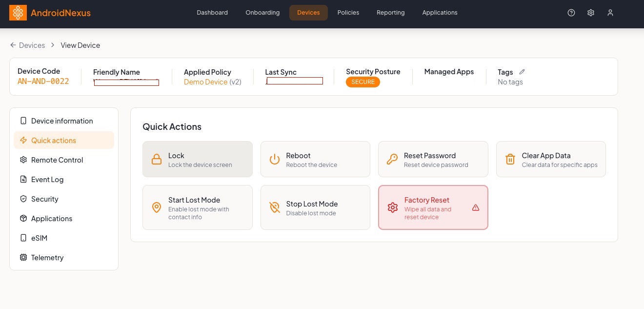Go to the Dashboard tab
This screenshot has height=309, width=644.
point(212,13)
